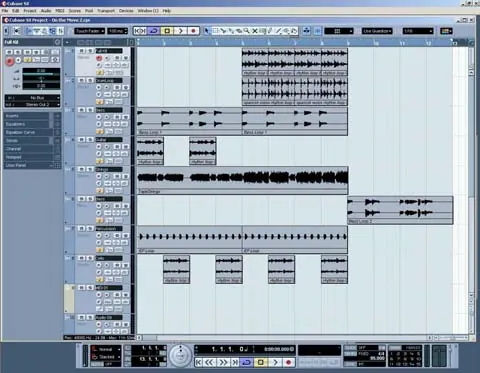Select the Zoom magnifier tool
The width and height of the screenshot is (480, 373).
(247, 31)
